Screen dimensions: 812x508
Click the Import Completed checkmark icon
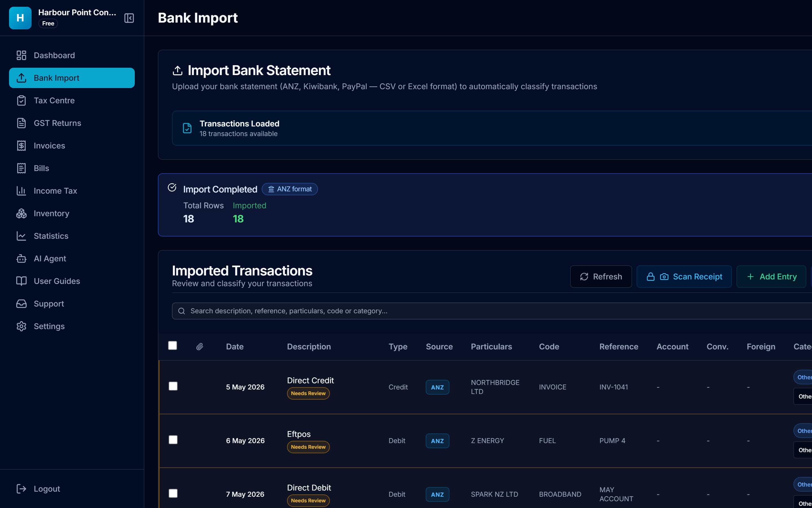coord(172,187)
